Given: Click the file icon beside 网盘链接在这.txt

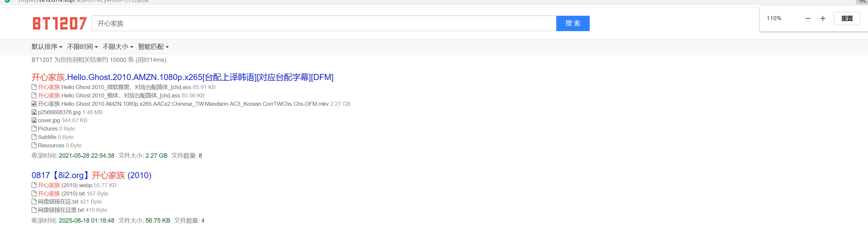Looking at the screenshot, I should click(34, 202).
